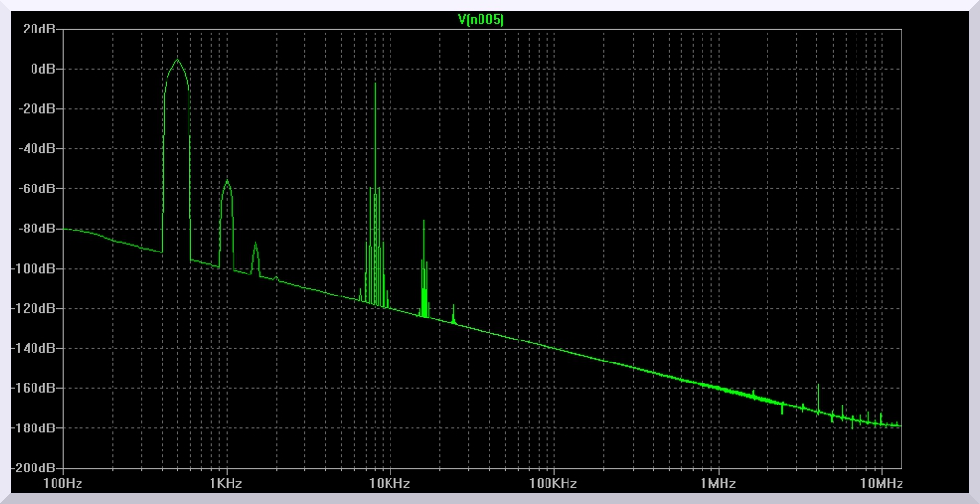Viewport: 980px width, 504px height.
Task: Select the 1MHz frequency axis label
Action: point(718,484)
